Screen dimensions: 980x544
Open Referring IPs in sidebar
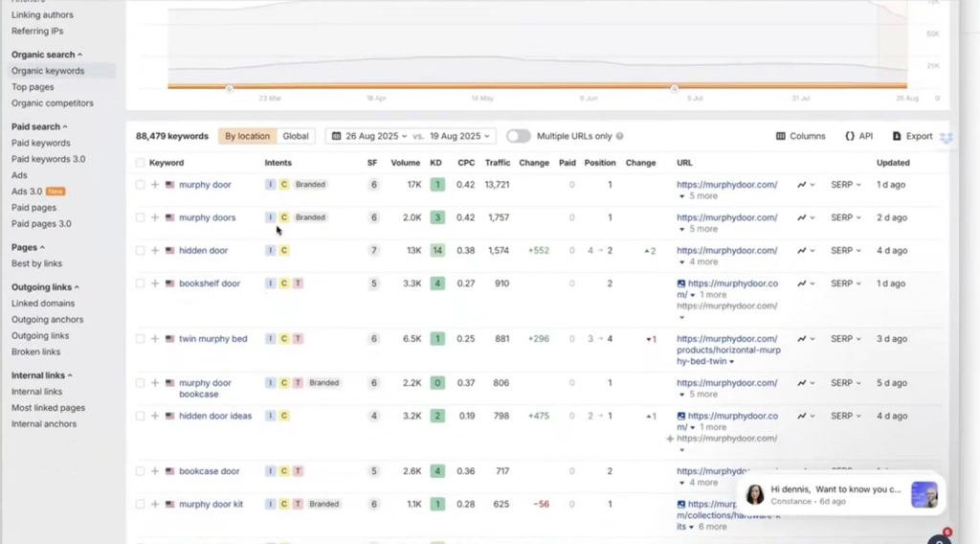pos(37,31)
